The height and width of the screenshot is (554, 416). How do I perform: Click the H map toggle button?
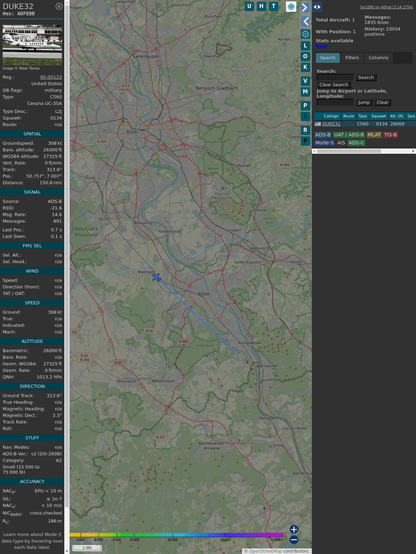[261, 6]
